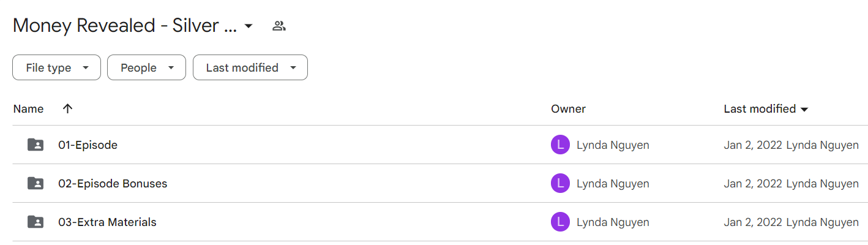The width and height of the screenshot is (868, 245).
Task: Click the up arrow sort icon next to Name
Action: pos(68,108)
